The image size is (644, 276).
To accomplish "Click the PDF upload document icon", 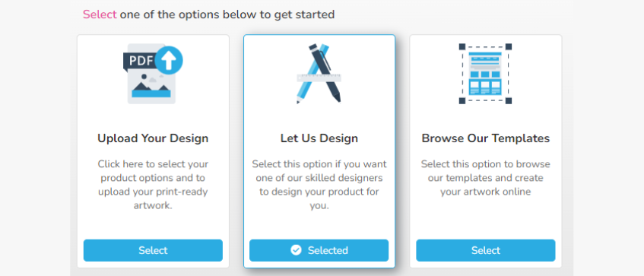I will (153, 74).
